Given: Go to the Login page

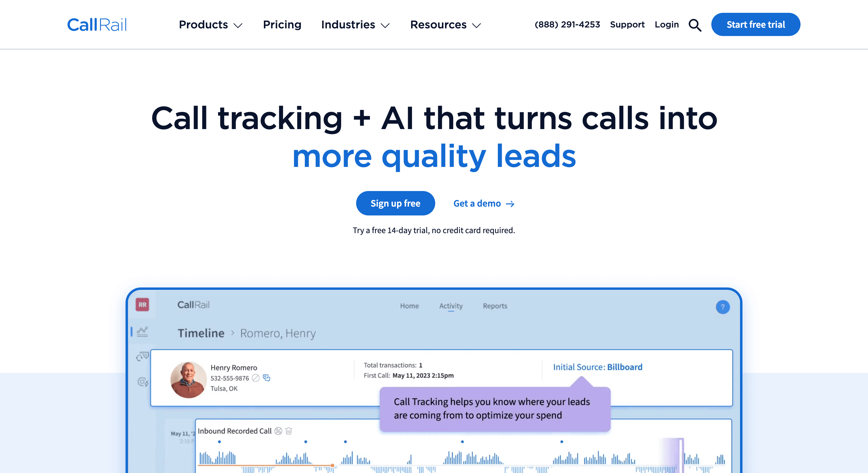Looking at the screenshot, I should [666, 25].
